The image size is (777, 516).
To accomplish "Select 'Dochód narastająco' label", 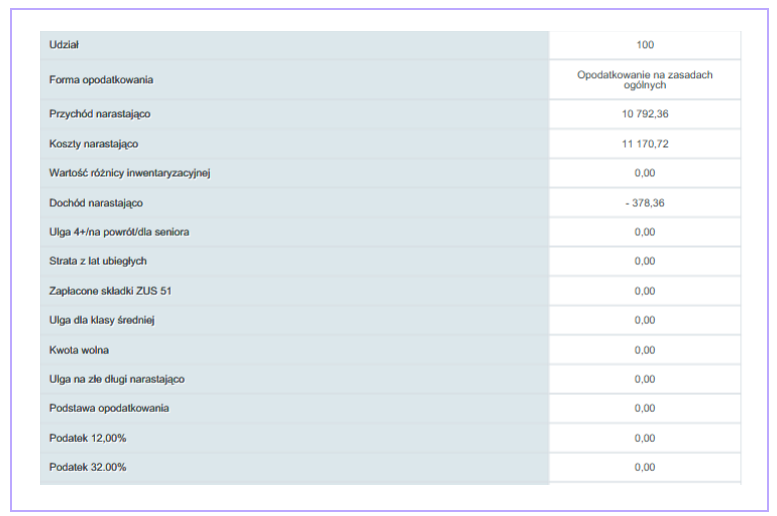I will [x=96, y=203].
